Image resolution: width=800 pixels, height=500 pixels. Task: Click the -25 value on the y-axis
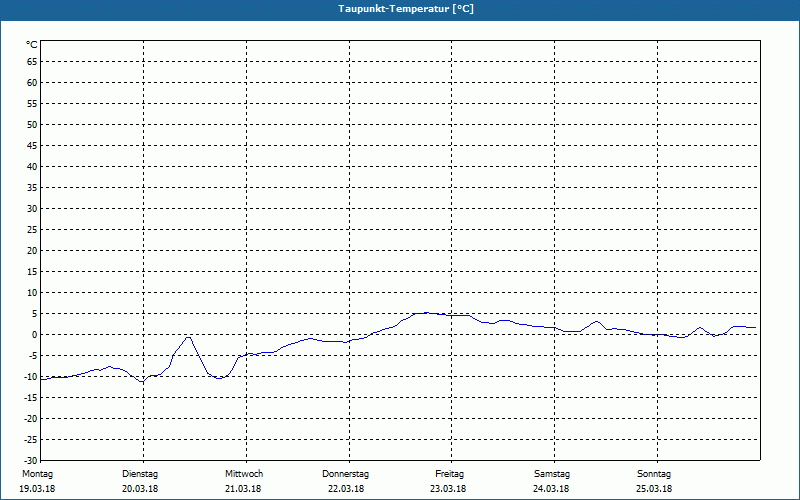31,439
